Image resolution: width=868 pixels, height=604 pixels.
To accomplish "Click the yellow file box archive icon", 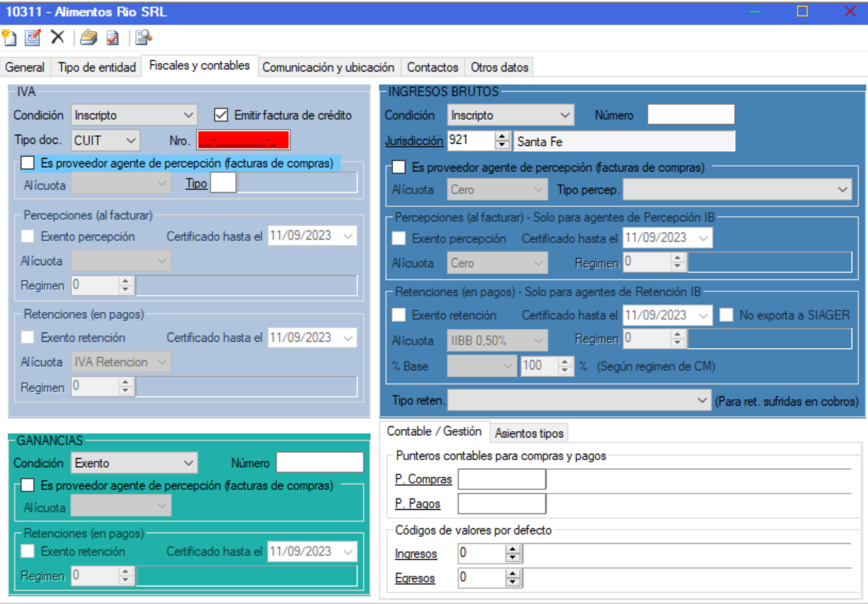I will point(88,38).
